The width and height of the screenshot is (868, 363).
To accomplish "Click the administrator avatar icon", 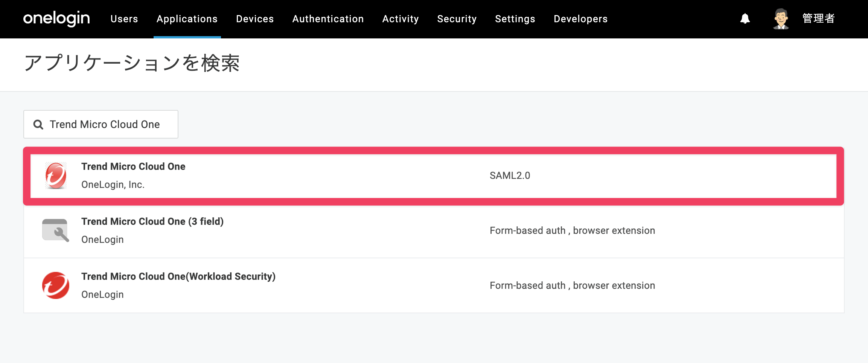I will coord(781,19).
